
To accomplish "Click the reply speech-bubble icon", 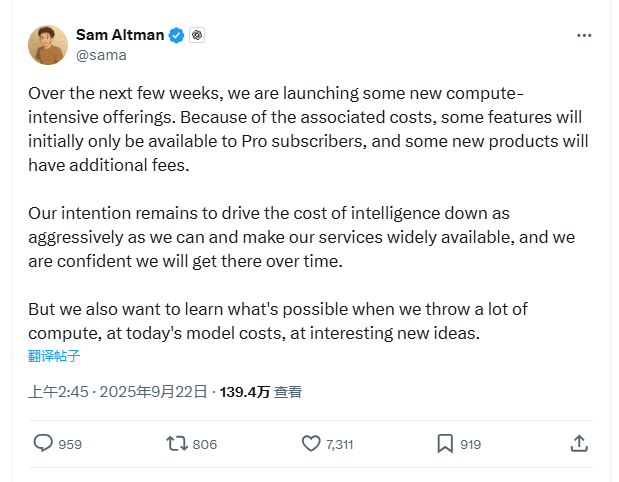I will [x=43, y=444].
